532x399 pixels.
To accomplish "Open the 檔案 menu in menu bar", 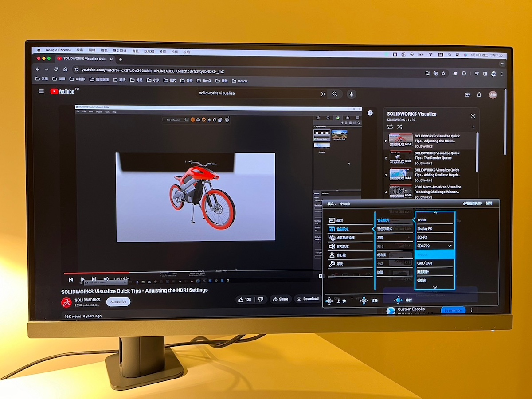I will point(80,51).
